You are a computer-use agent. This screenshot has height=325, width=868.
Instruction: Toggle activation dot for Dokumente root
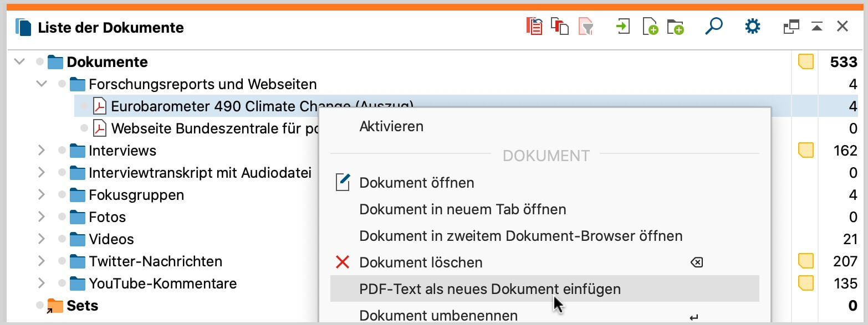pyautogui.click(x=39, y=61)
